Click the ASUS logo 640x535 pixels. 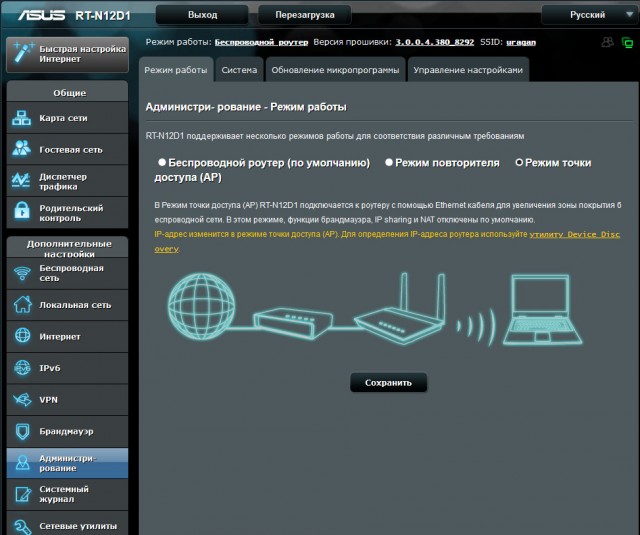pyautogui.click(x=41, y=15)
